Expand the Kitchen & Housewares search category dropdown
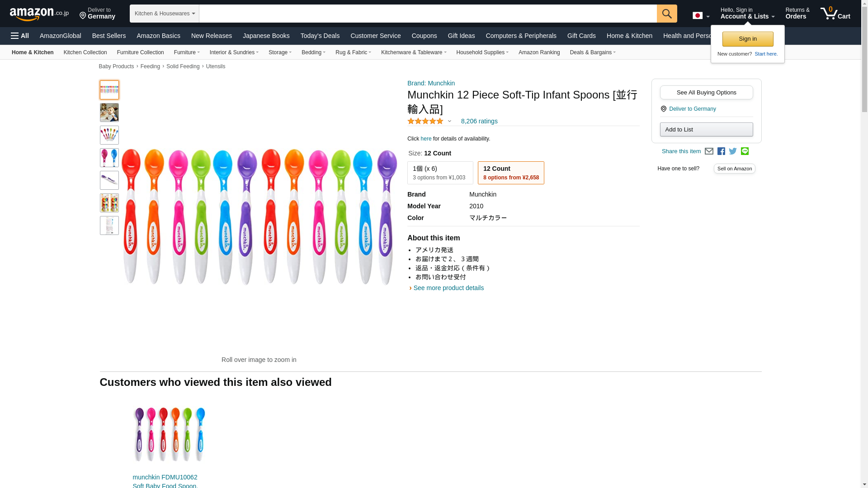The image size is (868, 488). point(165,14)
